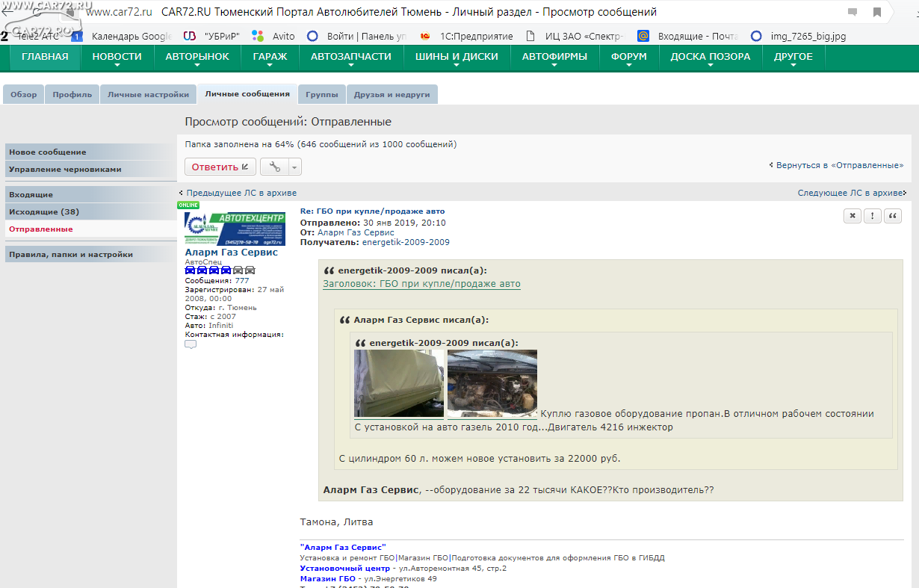The image size is (919, 588).
Task: Open Управление черновиками in the sidebar
Action: [90, 169]
